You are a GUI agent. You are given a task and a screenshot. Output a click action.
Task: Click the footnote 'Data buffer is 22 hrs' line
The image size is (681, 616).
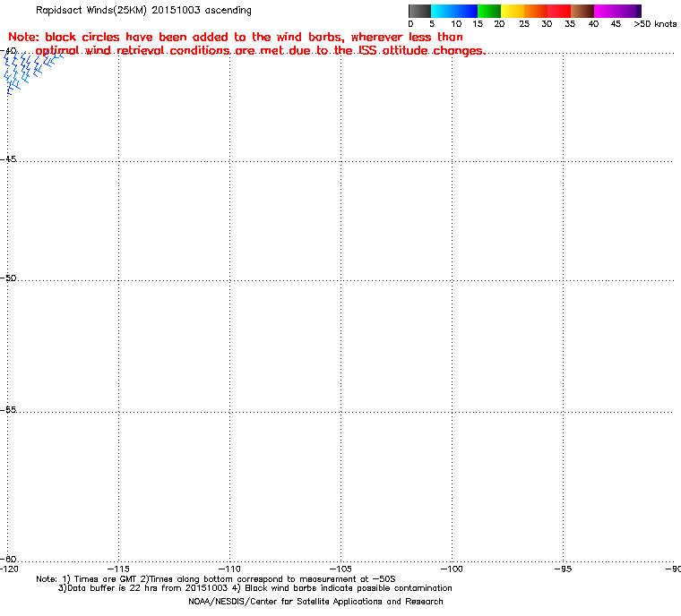(255, 588)
